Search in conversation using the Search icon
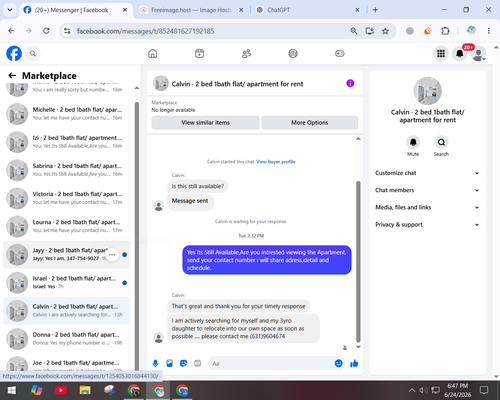500x400 pixels. [441, 142]
